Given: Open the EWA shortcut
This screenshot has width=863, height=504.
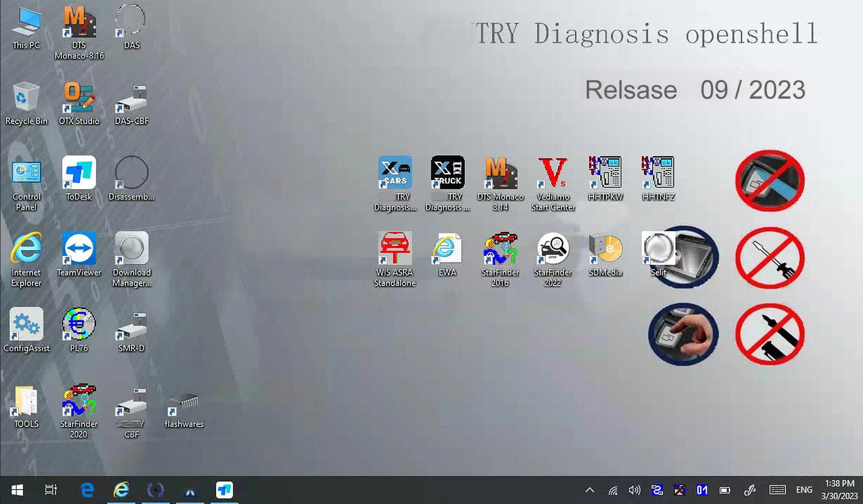Looking at the screenshot, I should pyautogui.click(x=447, y=254).
